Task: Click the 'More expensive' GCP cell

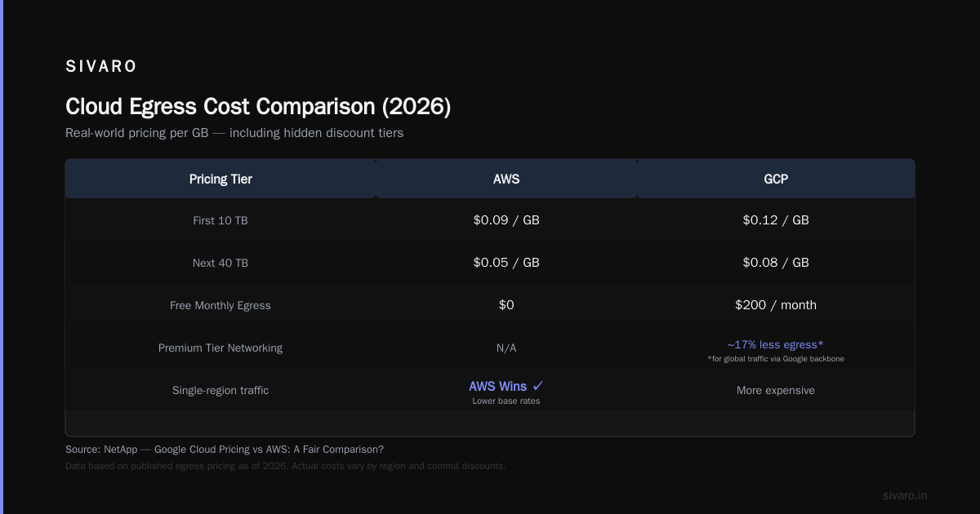Action: (x=776, y=390)
